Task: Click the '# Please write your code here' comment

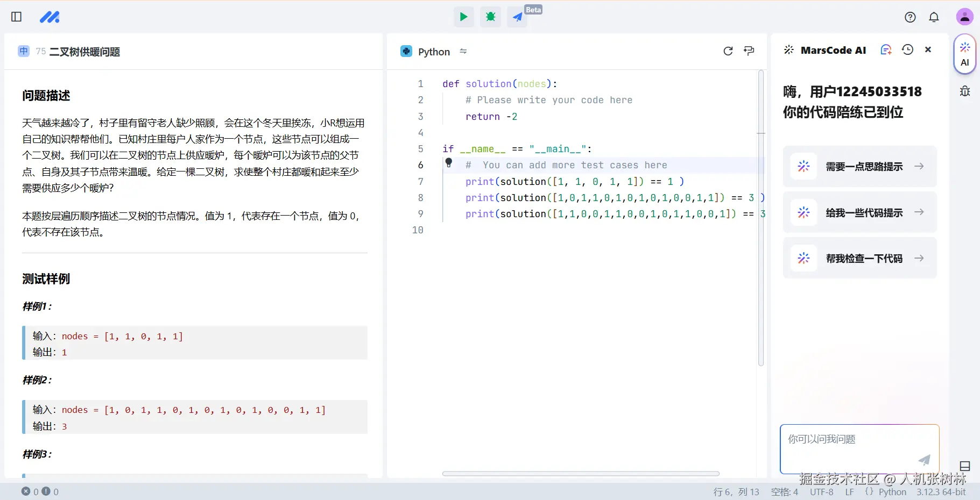Action: tap(549, 100)
